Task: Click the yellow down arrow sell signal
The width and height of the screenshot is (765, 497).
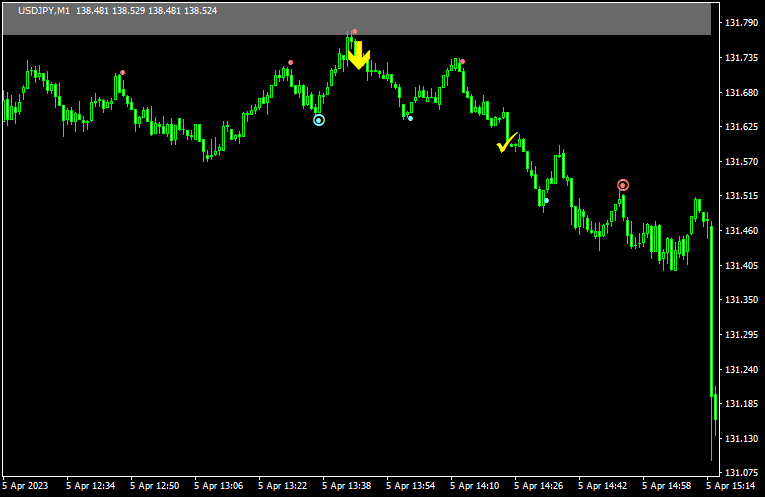Action: pos(359,56)
